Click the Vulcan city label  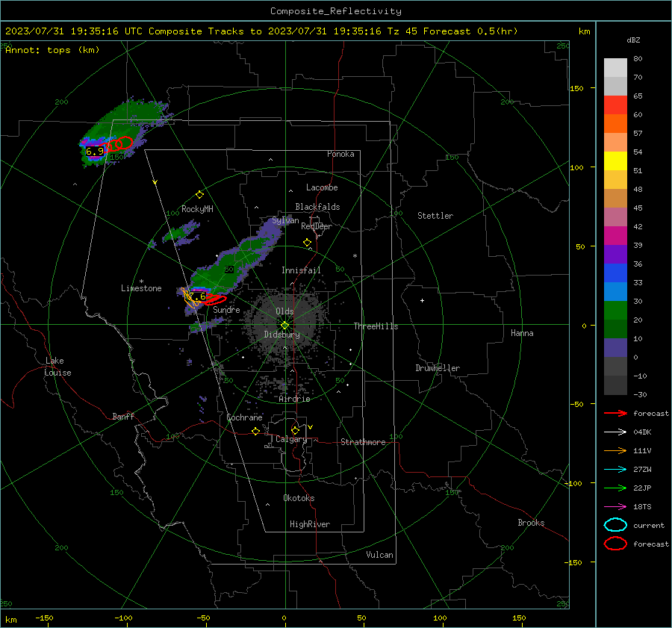click(379, 555)
